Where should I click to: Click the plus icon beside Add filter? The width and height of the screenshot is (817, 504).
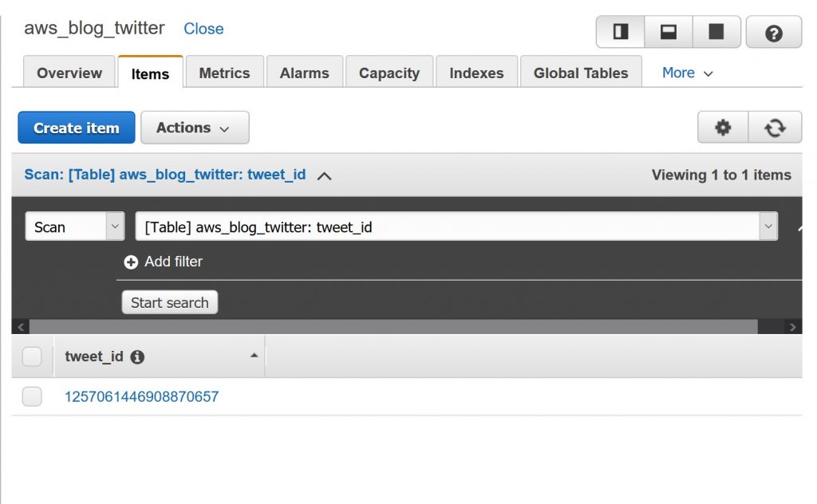click(131, 262)
